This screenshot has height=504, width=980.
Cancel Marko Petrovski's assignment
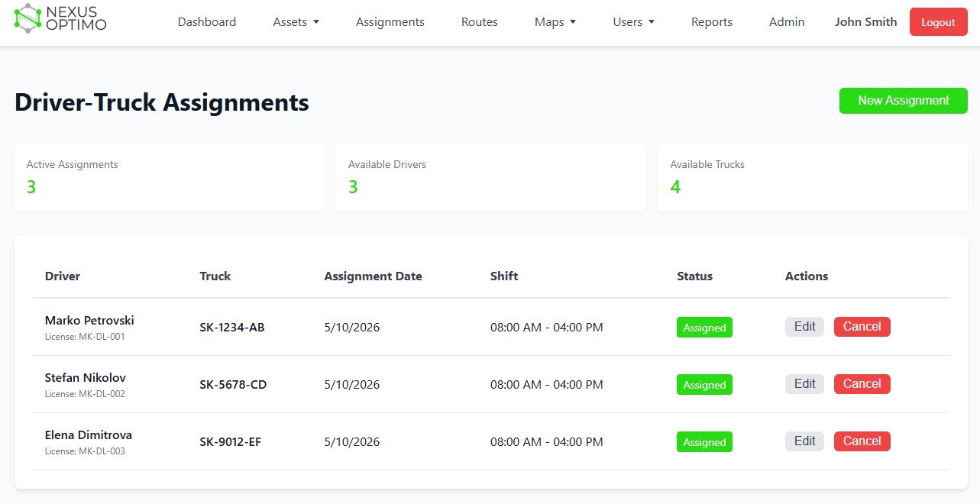[x=862, y=327]
